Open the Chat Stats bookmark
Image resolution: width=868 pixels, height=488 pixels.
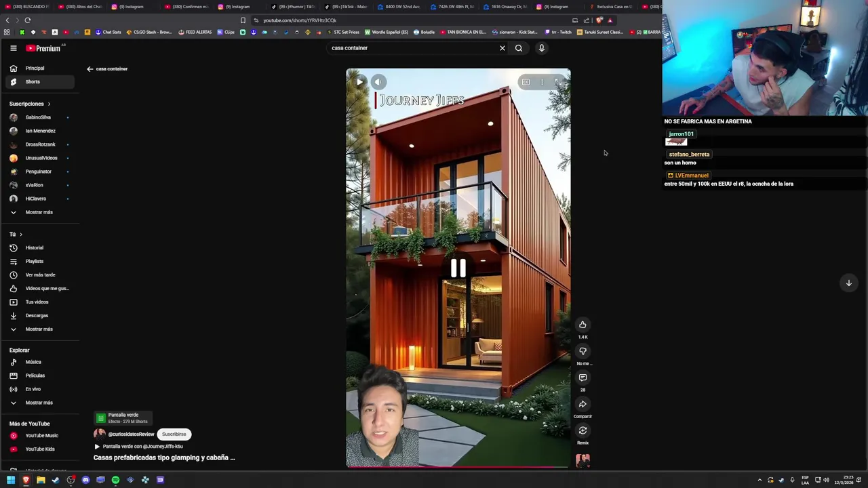pyautogui.click(x=108, y=32)
